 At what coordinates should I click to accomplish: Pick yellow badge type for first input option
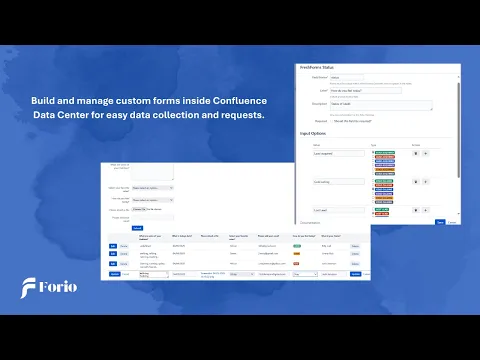pos(385,170)
